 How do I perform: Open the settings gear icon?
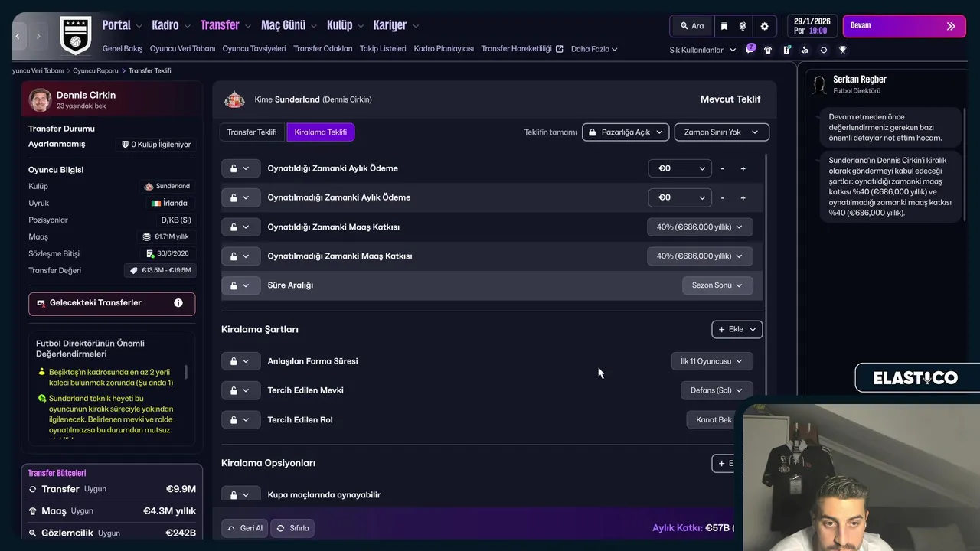764,26
